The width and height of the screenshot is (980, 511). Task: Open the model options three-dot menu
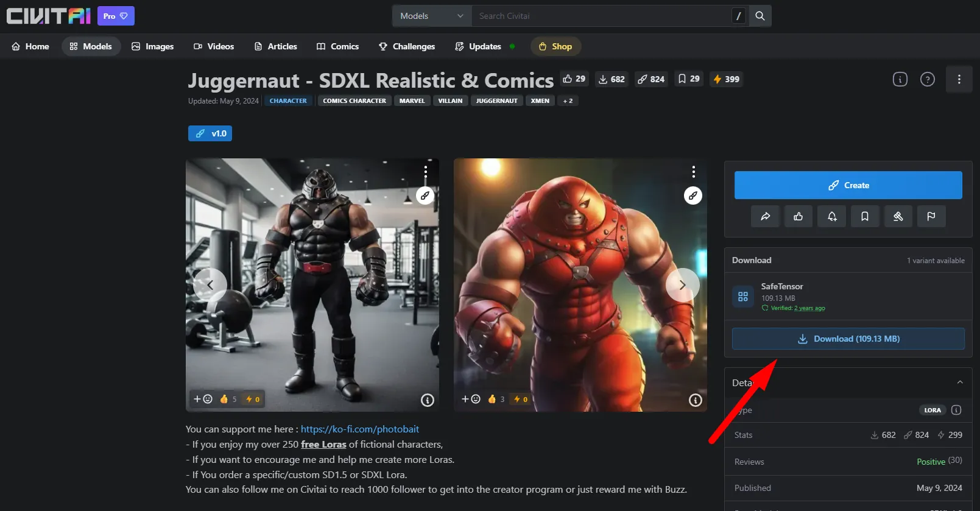(x=959, y=79)
